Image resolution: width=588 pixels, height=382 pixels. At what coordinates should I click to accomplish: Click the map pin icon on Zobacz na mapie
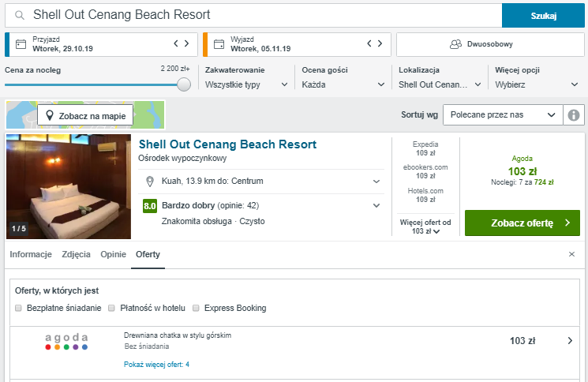tap(50, 115)
